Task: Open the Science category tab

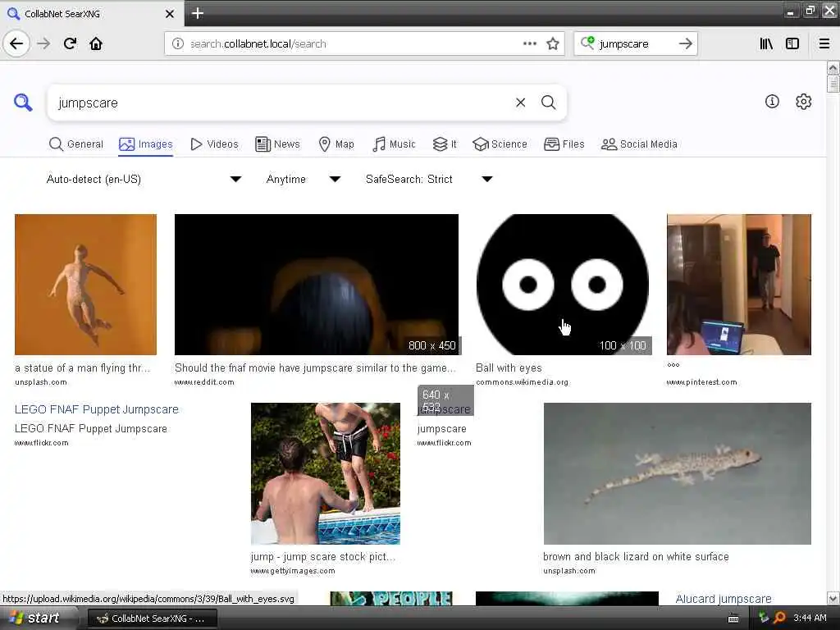Action: (500, 144)
